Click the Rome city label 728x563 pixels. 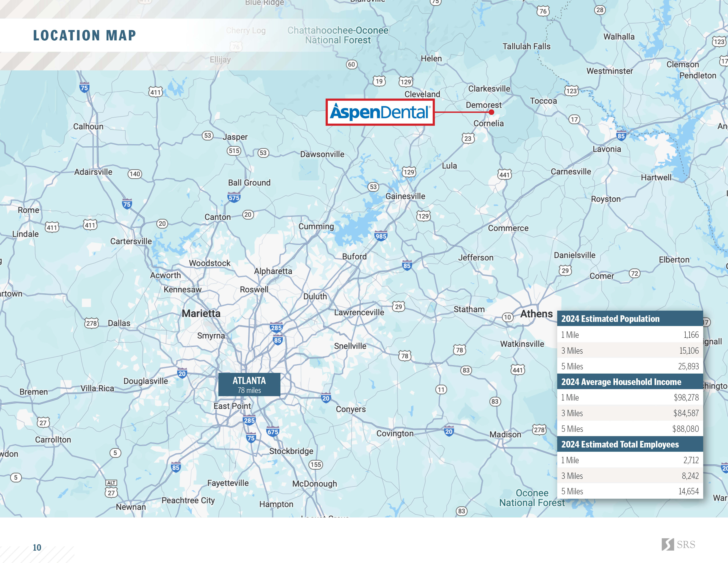point(29,210)
